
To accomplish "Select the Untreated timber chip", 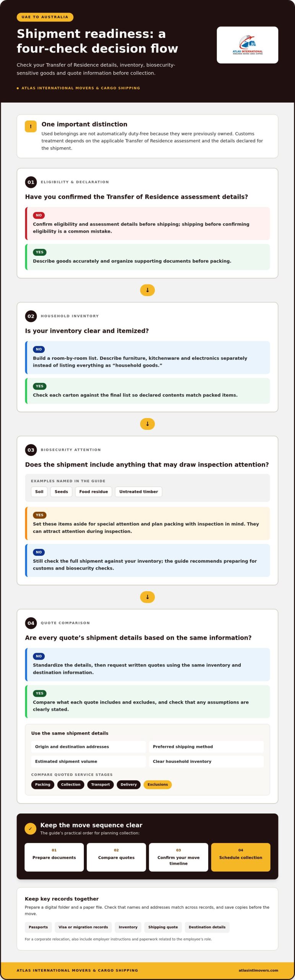I will coord(139,492).
